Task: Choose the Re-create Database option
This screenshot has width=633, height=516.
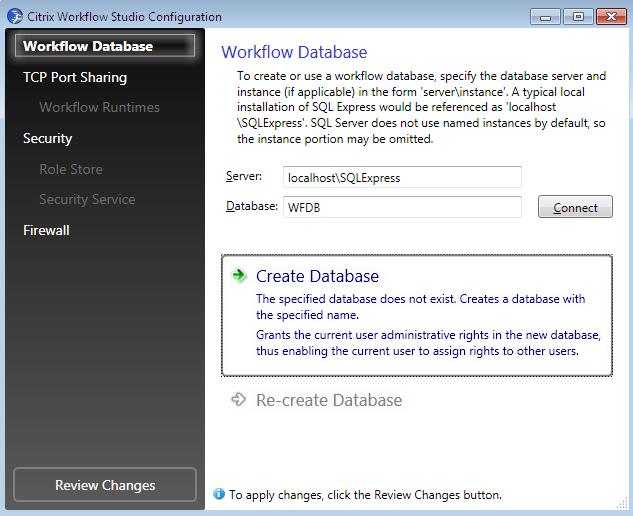Action: coord(316,400)
